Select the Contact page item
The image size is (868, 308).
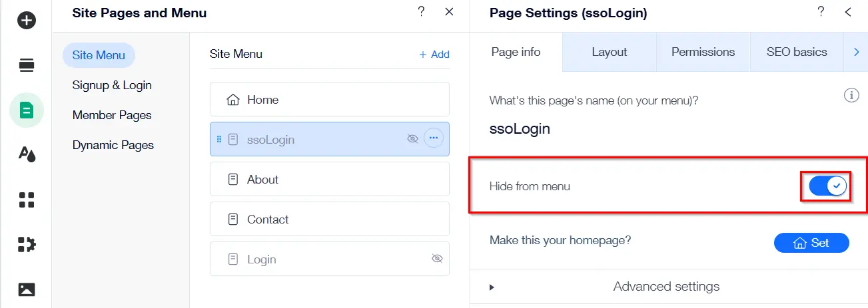coord(330,219)
